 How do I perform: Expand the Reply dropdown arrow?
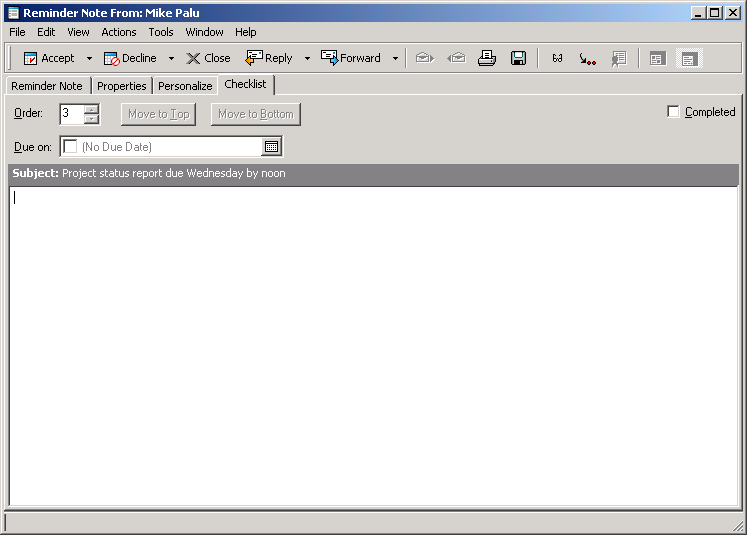[x=307, y=59]
